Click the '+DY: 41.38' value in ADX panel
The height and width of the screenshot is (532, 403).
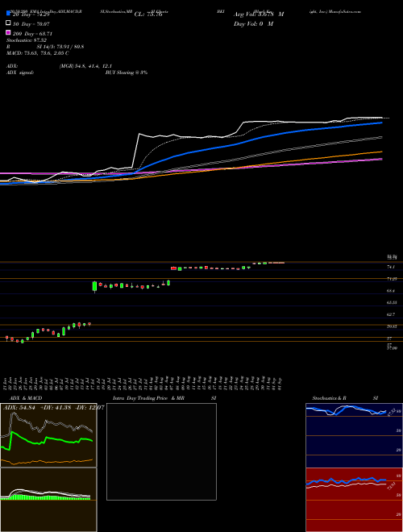pos(56,408)
